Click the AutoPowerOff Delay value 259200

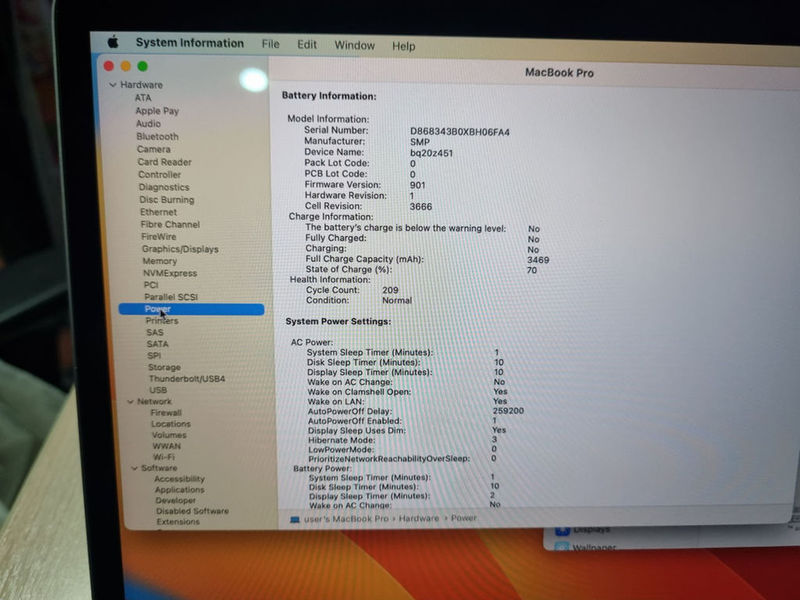point(508,411)
